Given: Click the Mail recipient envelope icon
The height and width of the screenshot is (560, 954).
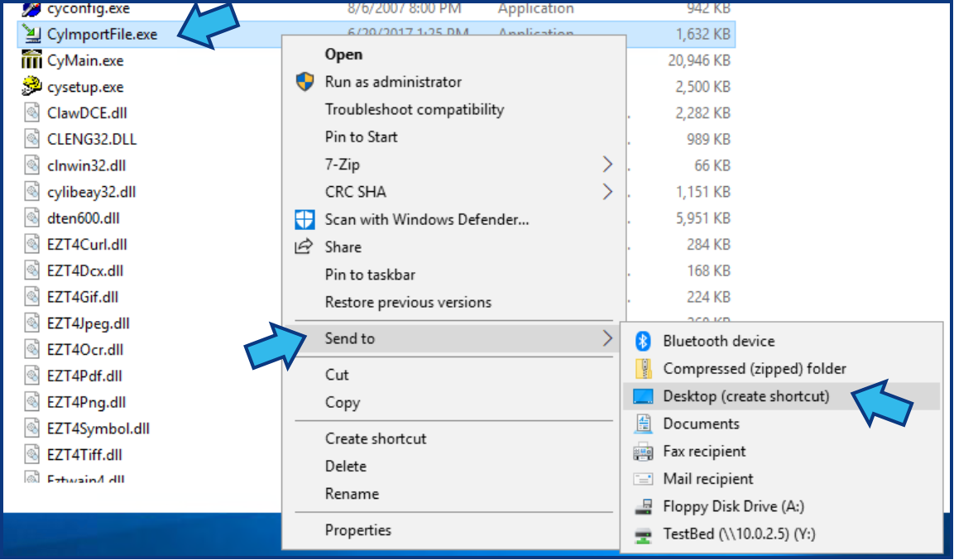Looking at the screenshot, I should [643, 479].
